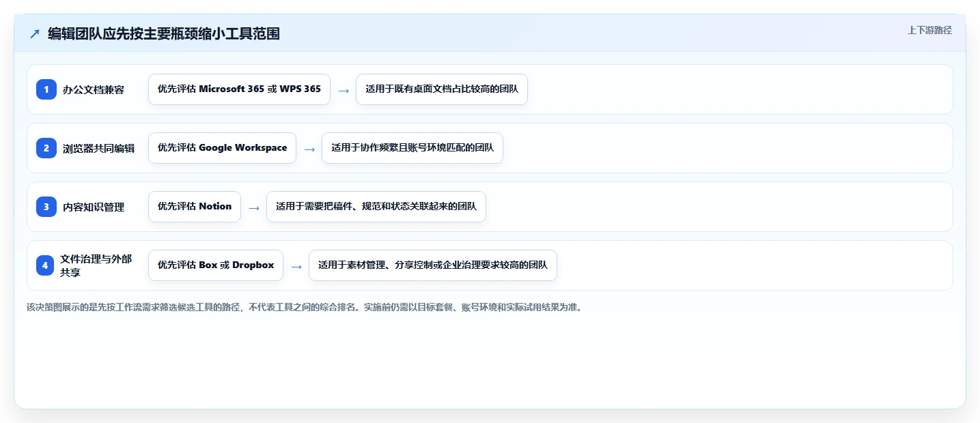Click the 适用于既有桌面文档占比较高的团队 box
Screen dimensions: 980x423
[442, 89]
